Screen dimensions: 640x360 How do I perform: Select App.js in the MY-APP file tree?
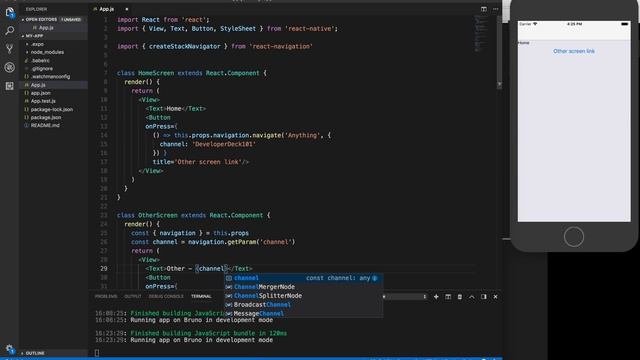pos(38,85)
